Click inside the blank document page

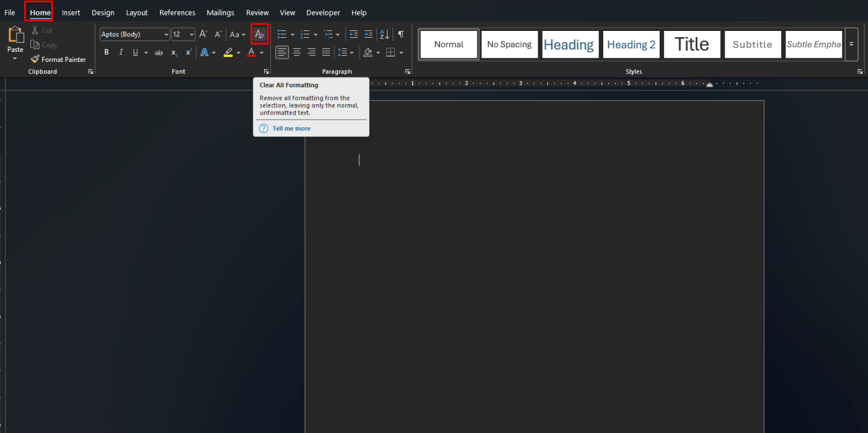(x=534, y=266)
